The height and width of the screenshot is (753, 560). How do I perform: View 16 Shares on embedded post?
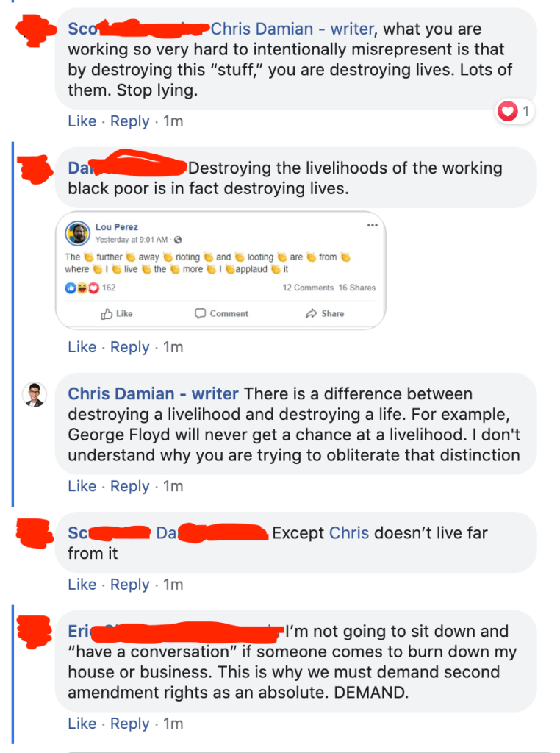pos(357,288)
